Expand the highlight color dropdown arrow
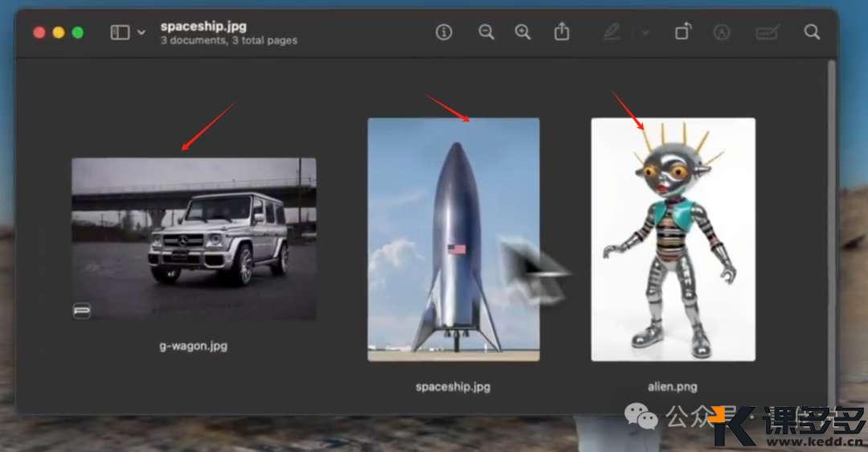Image resolution: width=868 pixels, height=452 pixels. 645,32
